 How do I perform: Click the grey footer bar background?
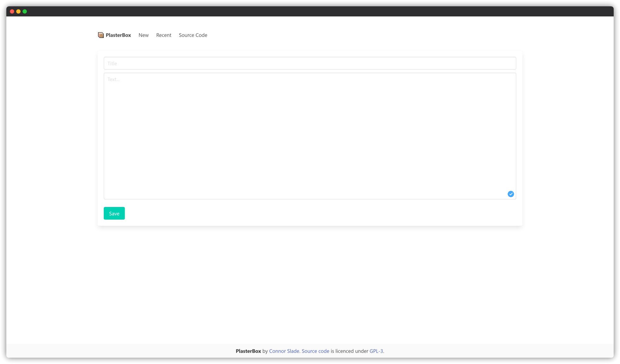point(127,351)
